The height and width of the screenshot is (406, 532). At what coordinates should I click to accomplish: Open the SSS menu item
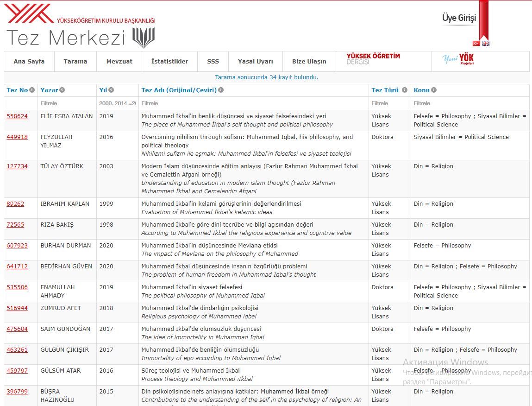[213, 62]
